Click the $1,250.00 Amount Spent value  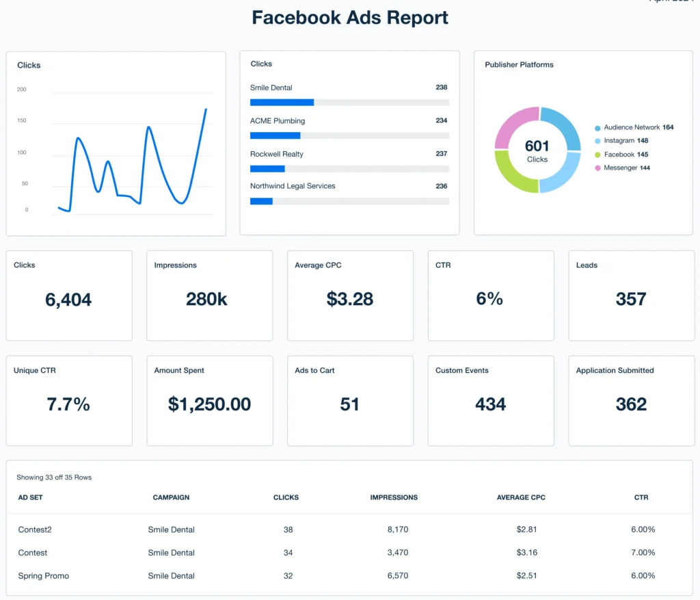tap(209, 404)
